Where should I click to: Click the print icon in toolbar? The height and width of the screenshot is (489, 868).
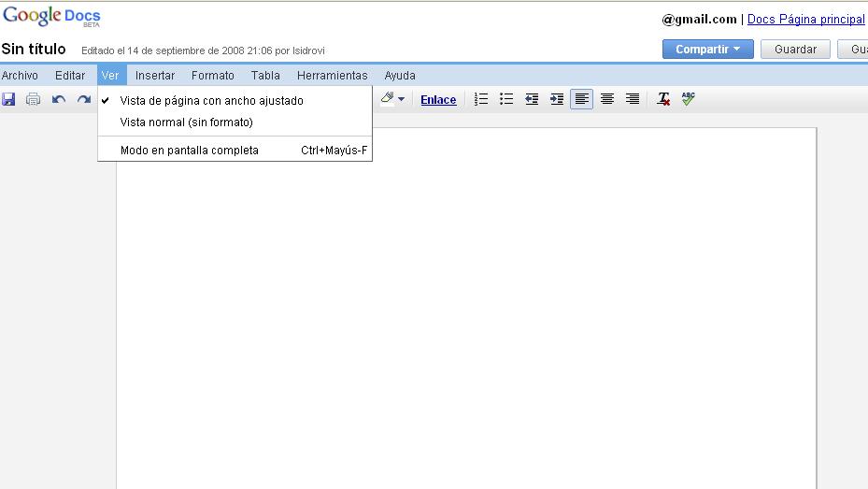tap(34, 99)
